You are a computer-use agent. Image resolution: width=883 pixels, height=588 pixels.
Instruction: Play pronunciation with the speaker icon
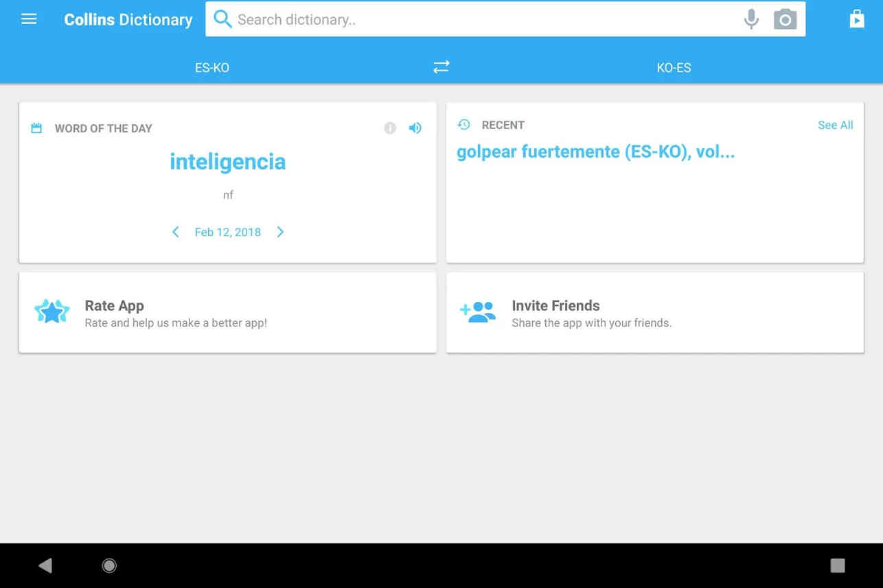pyautogui.click(x=415, y=128)
